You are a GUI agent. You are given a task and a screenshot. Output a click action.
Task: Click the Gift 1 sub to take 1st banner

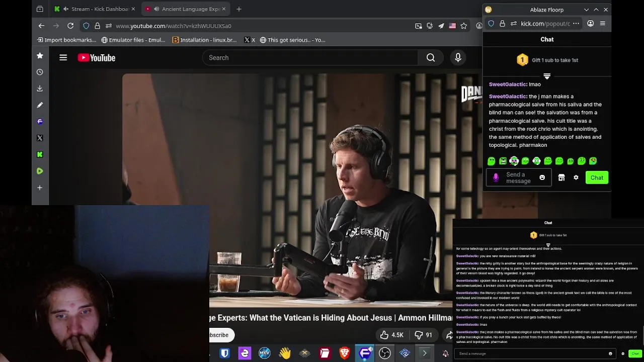pos(547,60)
